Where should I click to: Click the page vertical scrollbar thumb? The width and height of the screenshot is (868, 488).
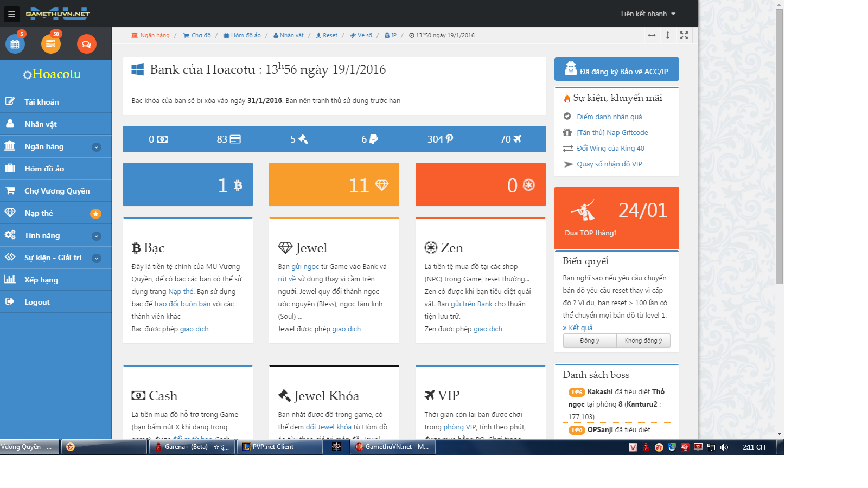(x=779, y=146)
